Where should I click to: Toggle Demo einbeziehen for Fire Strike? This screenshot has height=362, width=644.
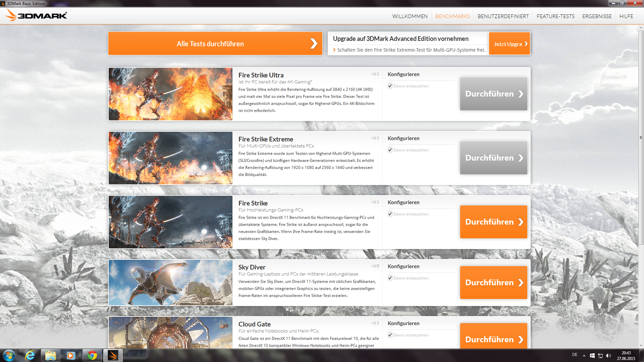click(x=390, y=214)
